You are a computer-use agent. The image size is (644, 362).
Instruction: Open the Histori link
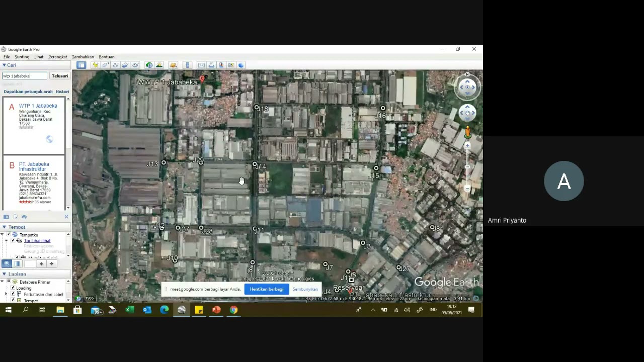click(62, 92)
